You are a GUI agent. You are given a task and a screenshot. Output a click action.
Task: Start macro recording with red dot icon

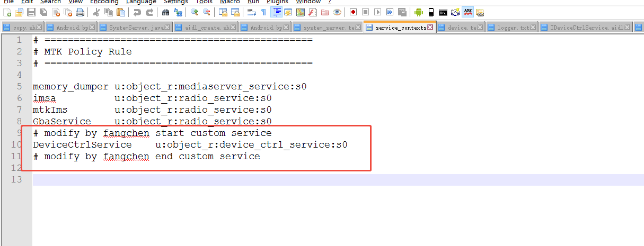(353, 12)
